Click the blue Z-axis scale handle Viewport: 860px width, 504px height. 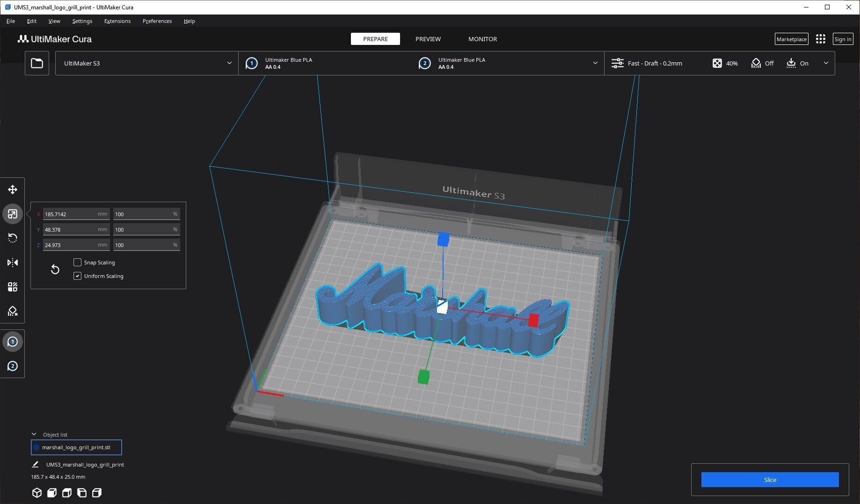443,240
